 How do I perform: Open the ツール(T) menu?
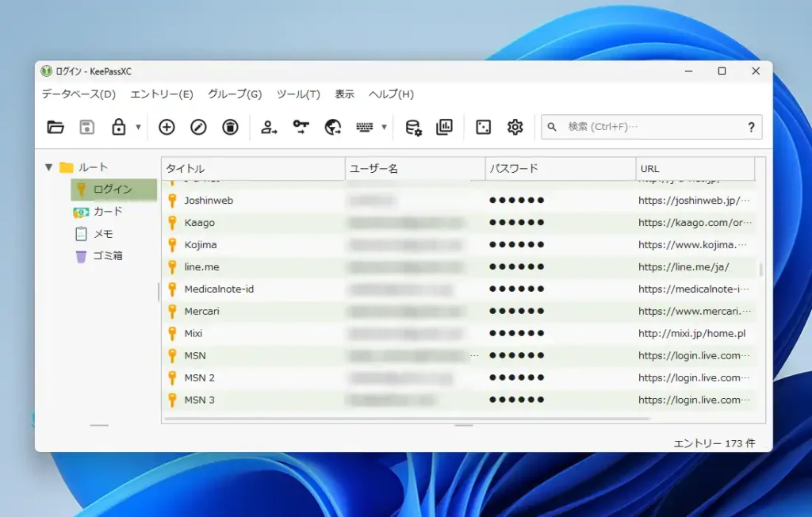point(298,94)
